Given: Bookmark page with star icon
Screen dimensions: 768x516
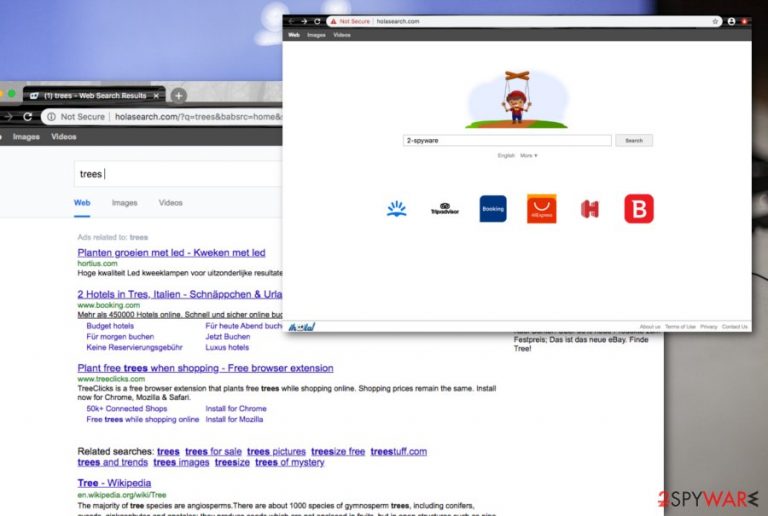Looking at the screenshot, I should (x=715, y=22).
